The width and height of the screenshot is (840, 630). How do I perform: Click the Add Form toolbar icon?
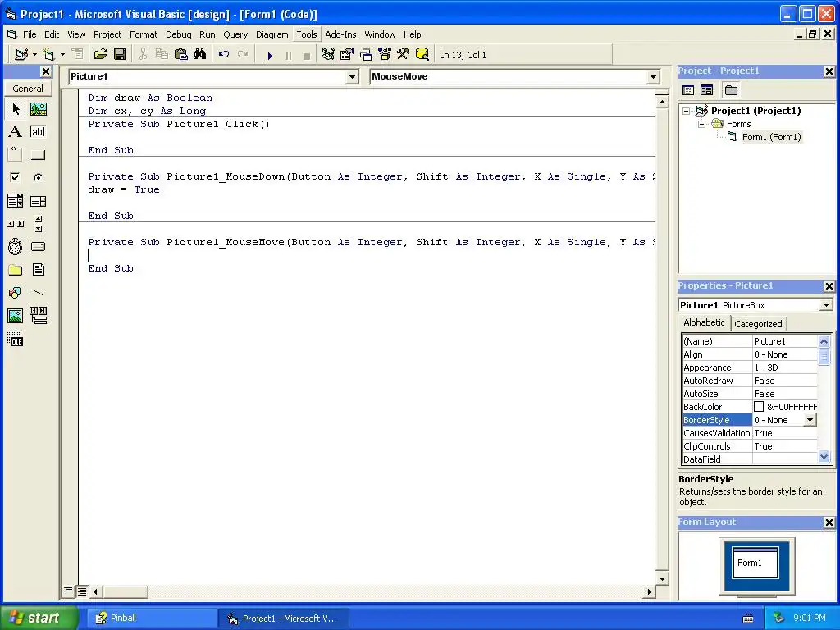click(48, 55)
